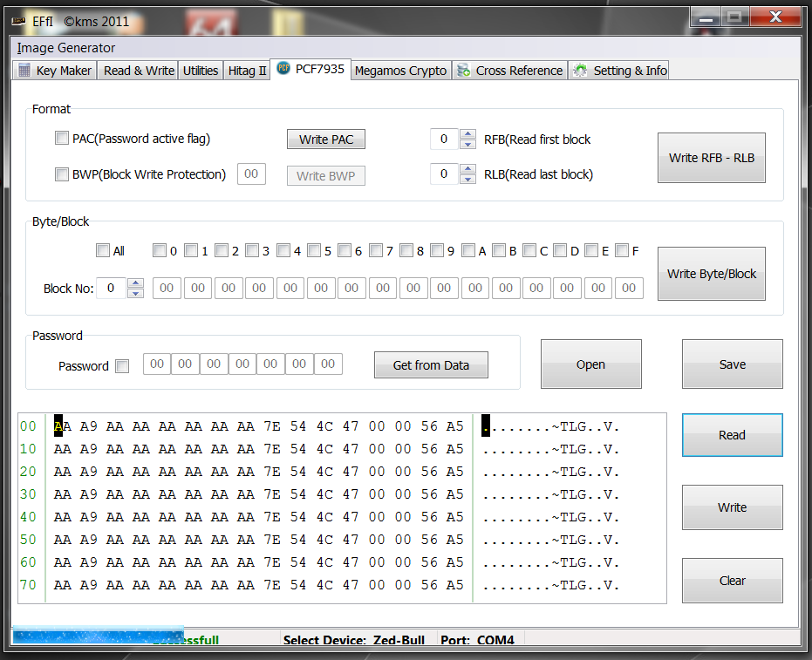Click the Write BWP button
This screenshot has height=660, width=812.
pos(326,175)
